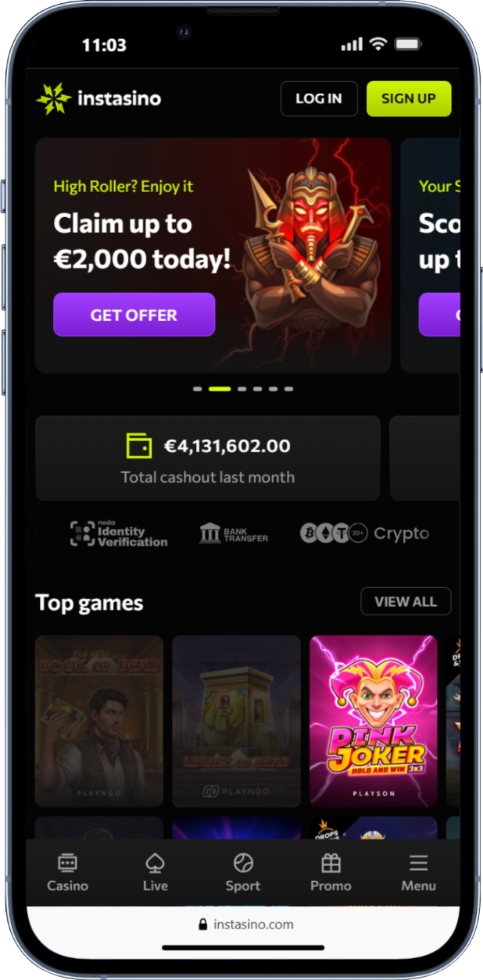Click the Noda Identity Verification logo
This screenshot has width=483, height=980.
pyautogui.click(x=119, y=533)
